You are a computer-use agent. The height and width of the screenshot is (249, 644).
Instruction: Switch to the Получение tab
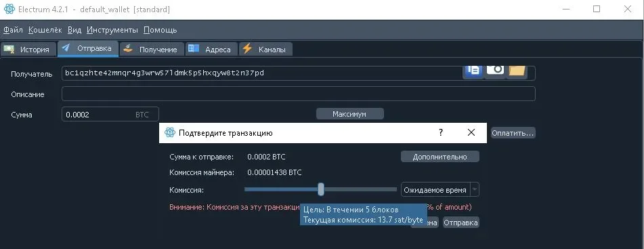click(152, 50)
